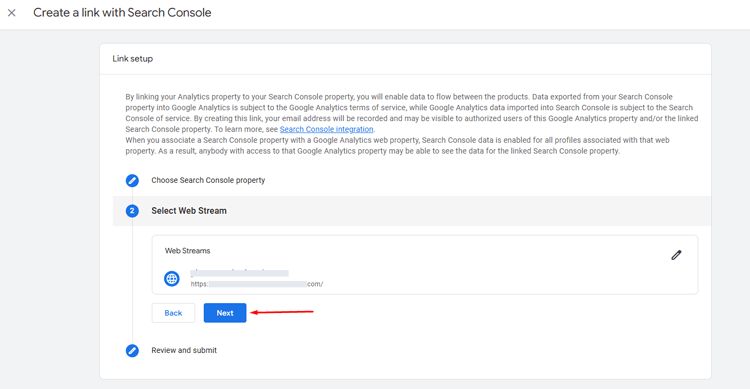Edit the Web Streams selection pencil icon
The image size is (750, 389).
pos(676,255)
